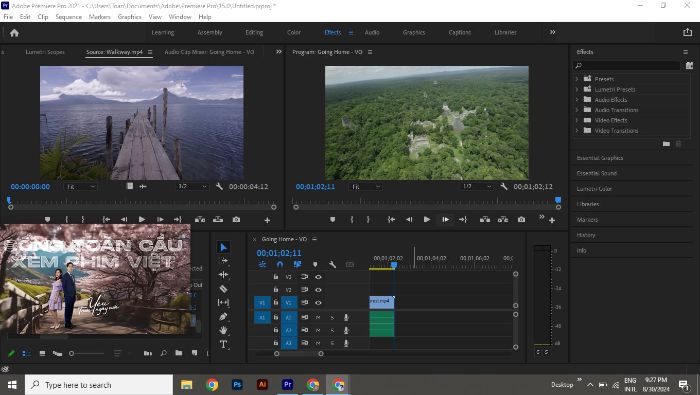Open Program monitor 1/2 resolution dropdown
The width and height of the screenshot is (700, 395).
tap(477, 187)
